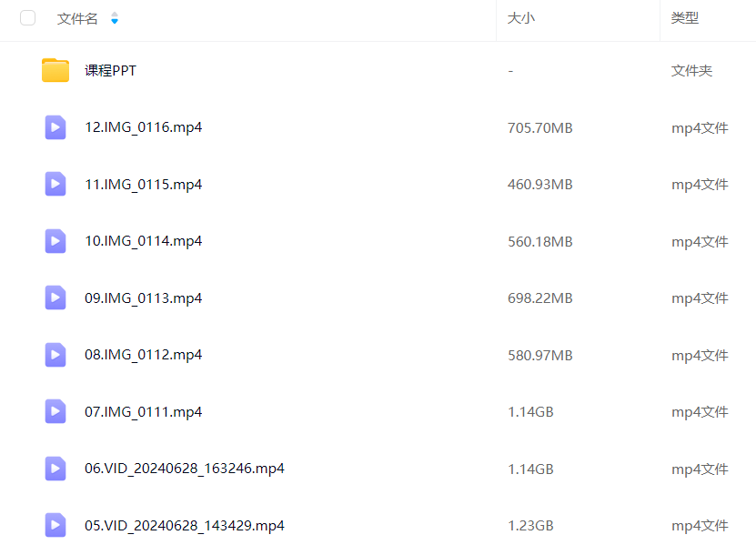Viewport: 756px width, 555px height.
Task: Open the 课程PPT folder icon
Action: coord(55,70)
